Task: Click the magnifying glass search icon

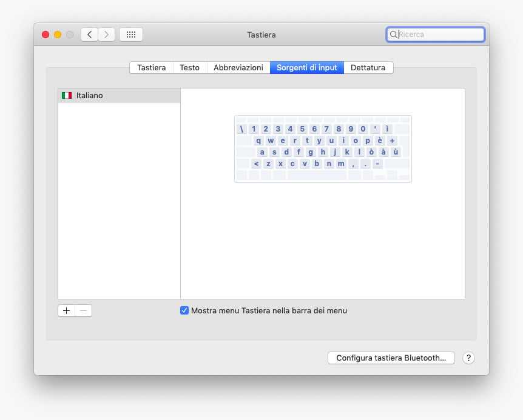Action: [x=394, y=35]
